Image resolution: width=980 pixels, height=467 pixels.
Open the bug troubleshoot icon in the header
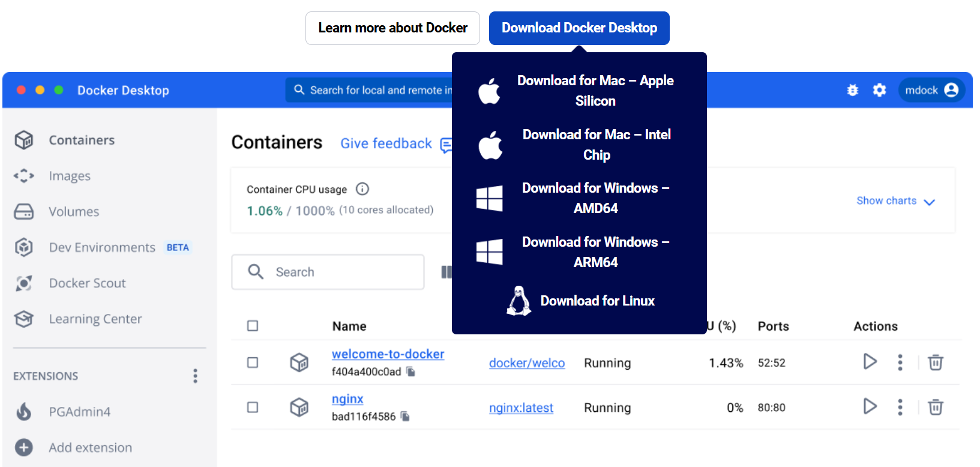click(x=853, y=90)
